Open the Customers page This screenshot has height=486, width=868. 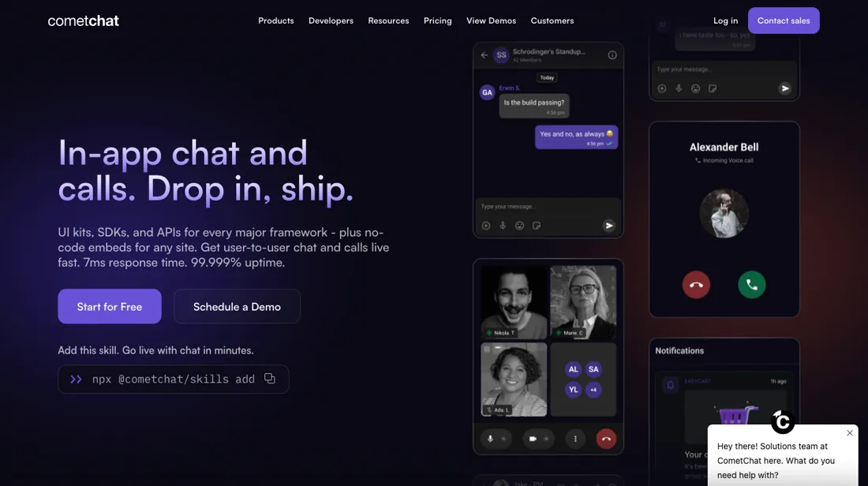pos(552,21)
